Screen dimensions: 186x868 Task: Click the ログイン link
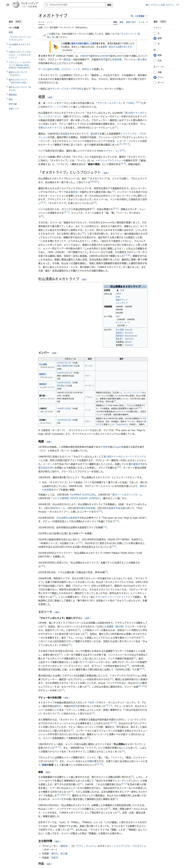[170, 5]
